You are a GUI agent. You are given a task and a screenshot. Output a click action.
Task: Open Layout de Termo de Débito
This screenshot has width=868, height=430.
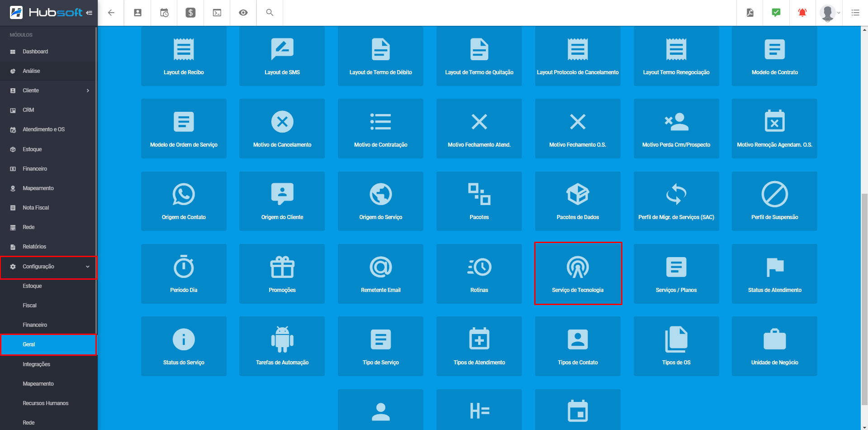pyautogui.click(x=381, y=56)
